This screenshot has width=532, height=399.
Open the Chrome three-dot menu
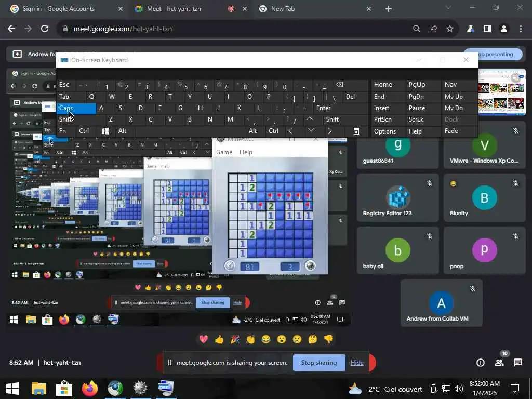[x=521, y=29]
